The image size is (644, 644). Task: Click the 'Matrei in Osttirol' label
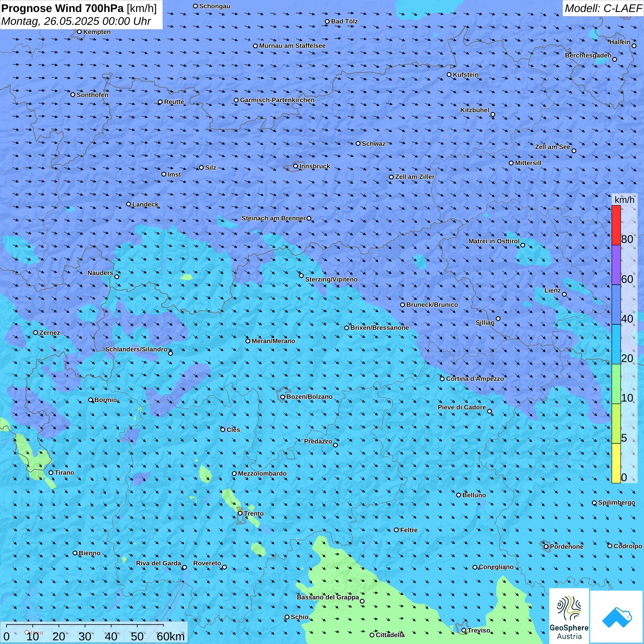coord(494,241)
